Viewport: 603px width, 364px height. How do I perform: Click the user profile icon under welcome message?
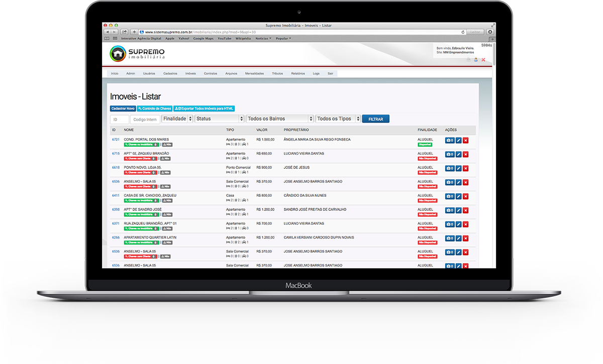[476, 60]
